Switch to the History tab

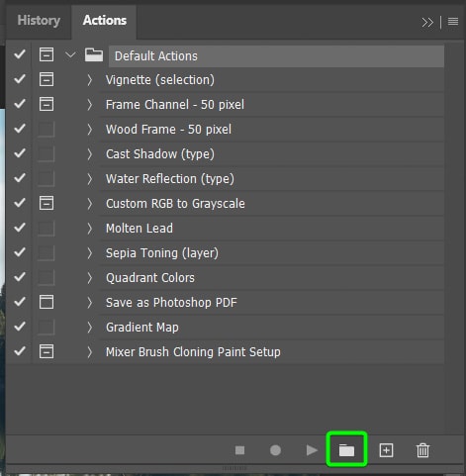pyautogui.click(x=39, y=21)
